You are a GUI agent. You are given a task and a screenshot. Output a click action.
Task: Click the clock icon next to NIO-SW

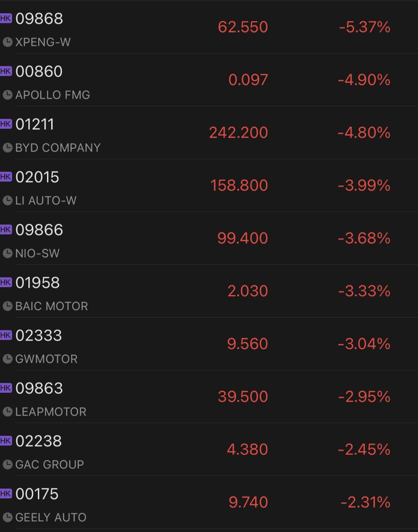7,253
